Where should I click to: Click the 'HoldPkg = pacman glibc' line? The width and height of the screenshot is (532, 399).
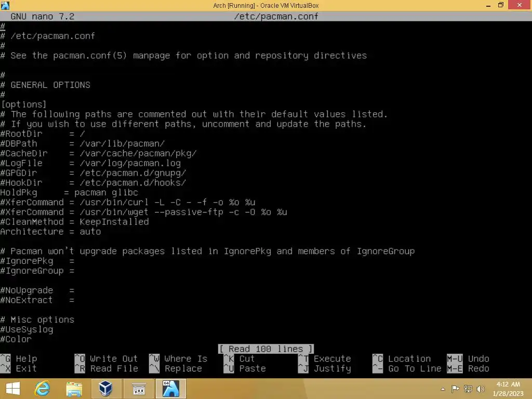[69, 193]
